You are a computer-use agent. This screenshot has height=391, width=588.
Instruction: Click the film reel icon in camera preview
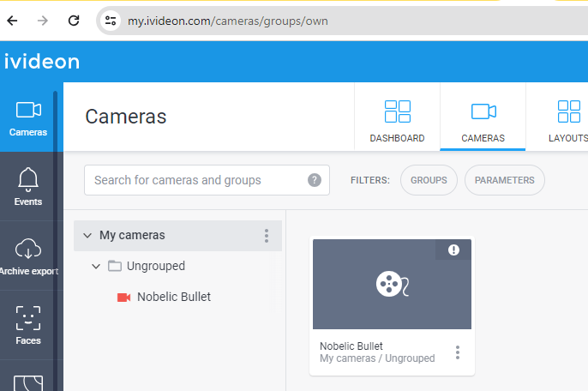point(393,284)
